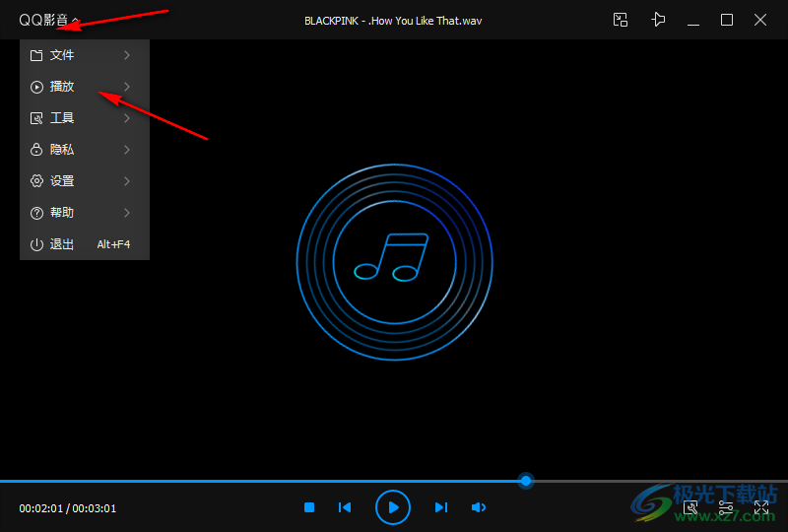Maximize the QQ影音 window
The height and width of the screenshot is (532, 788).
[727, 20]
